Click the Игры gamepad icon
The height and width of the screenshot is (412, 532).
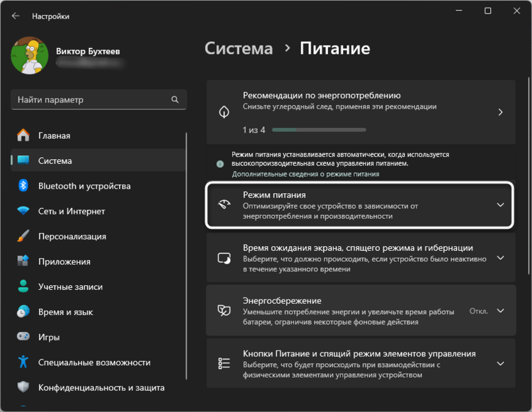click(23, 337)
